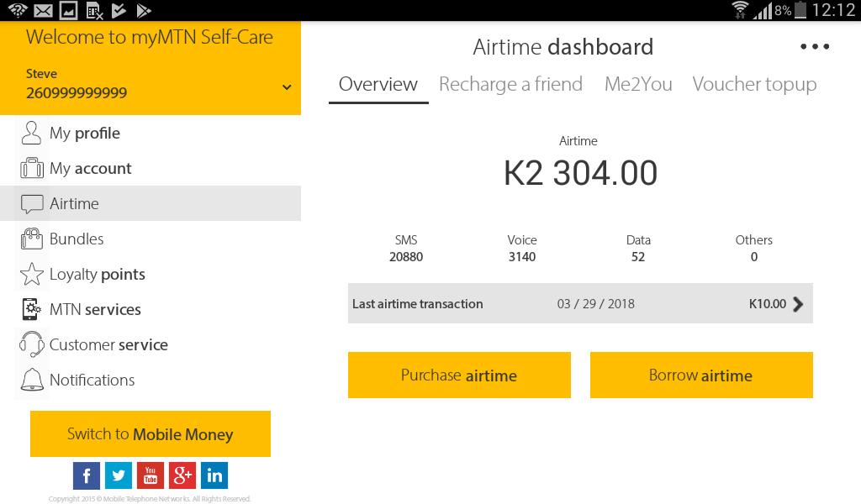861x504 pixels.
Task: Switch to the Recharge a friend tab
Action: pyautogui.click(x=510, y=84)
